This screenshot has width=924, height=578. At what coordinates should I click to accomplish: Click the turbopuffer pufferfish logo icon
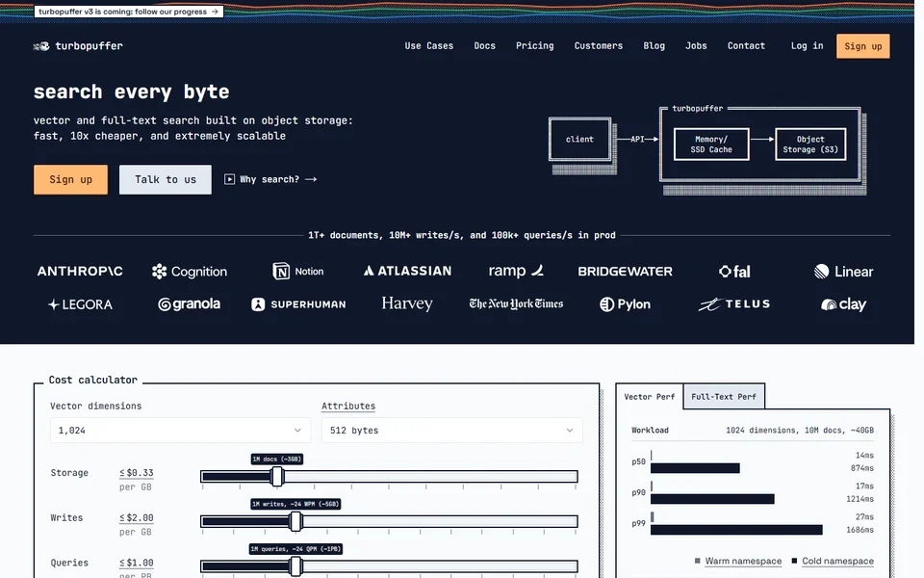click(x=41, y=46)
